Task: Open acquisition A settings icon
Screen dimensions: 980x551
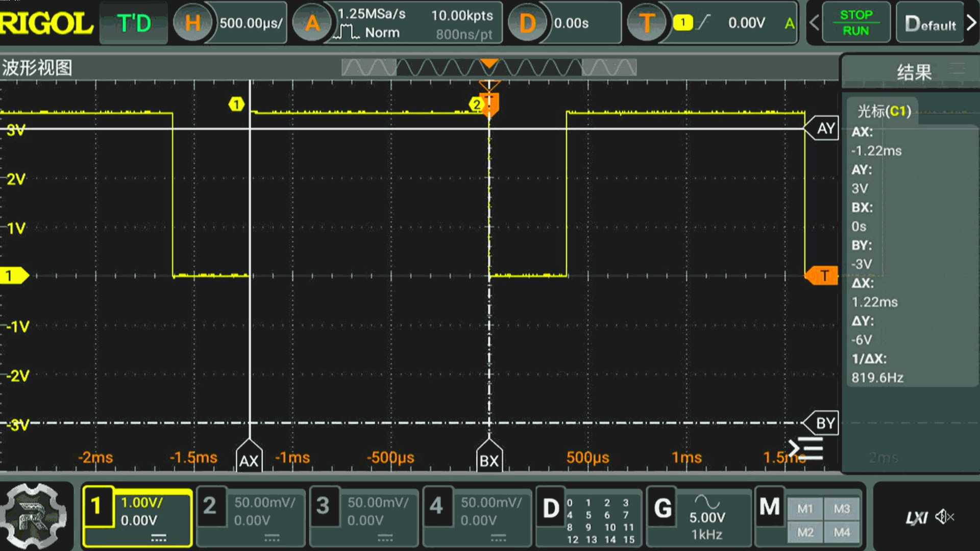Action: click(312, 23)
